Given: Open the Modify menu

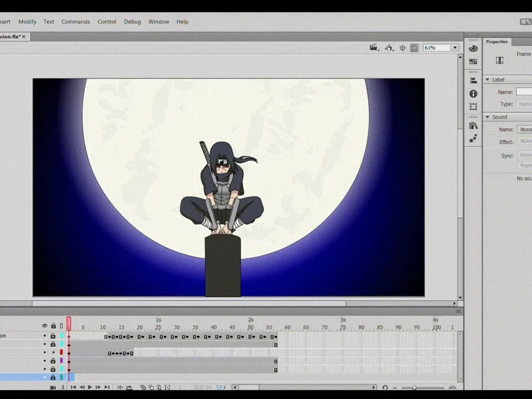Looking at the screenshot, I should pyautogui.click(x=27, y=22).
